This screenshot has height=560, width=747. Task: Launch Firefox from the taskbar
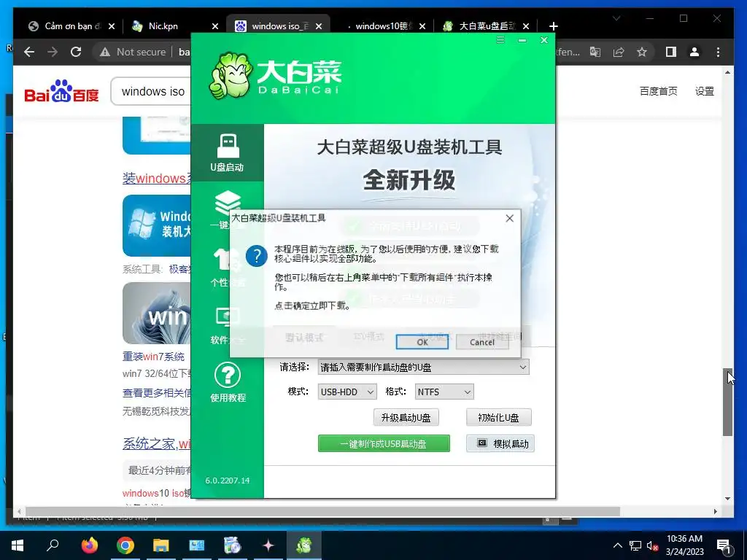(89, 545)
